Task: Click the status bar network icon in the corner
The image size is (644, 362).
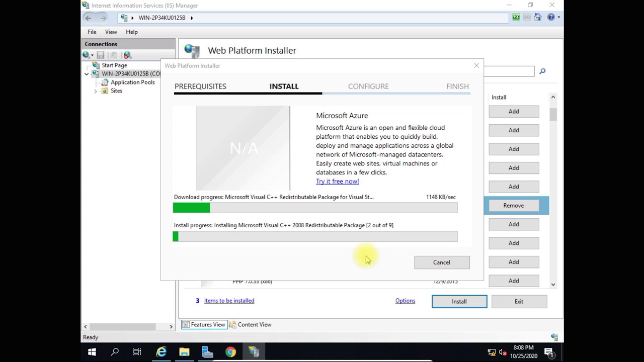Action: pos(554,337)
